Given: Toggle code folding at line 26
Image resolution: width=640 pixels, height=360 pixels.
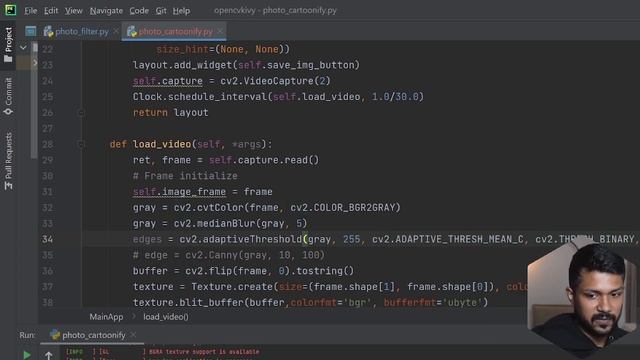Looking at the screenshot, I should click(x=80, y=113).
